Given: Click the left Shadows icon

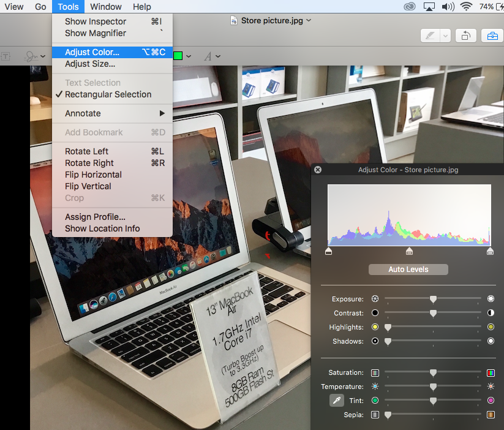Looking at the screenshot, I should tap(375, 341).
